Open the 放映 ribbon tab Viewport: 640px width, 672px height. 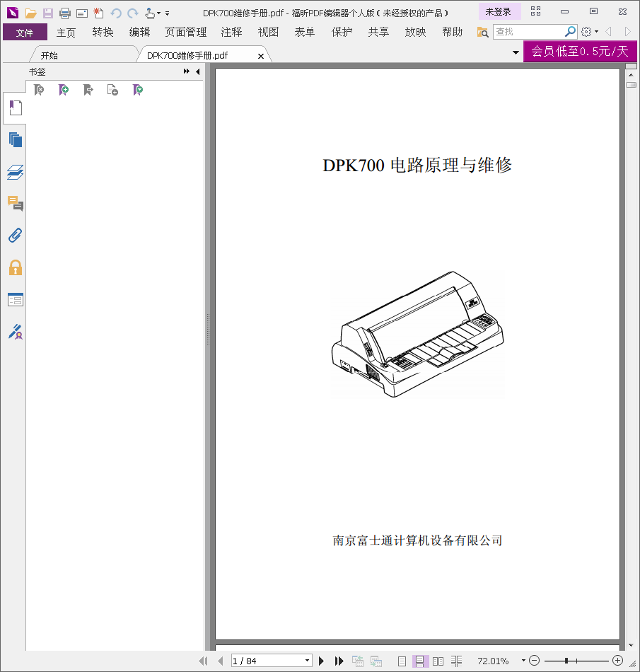click(416, 32)
